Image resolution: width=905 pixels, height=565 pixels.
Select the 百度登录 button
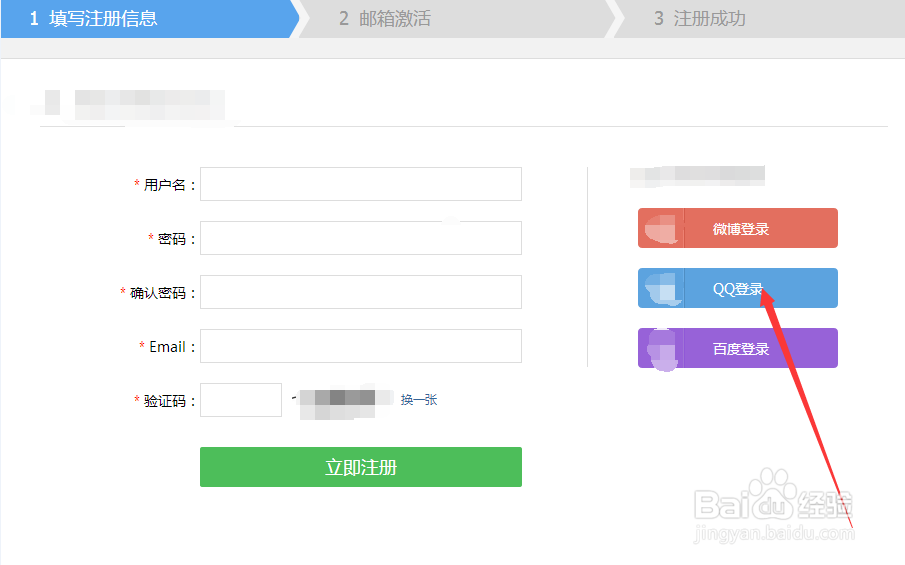point(738,348)
